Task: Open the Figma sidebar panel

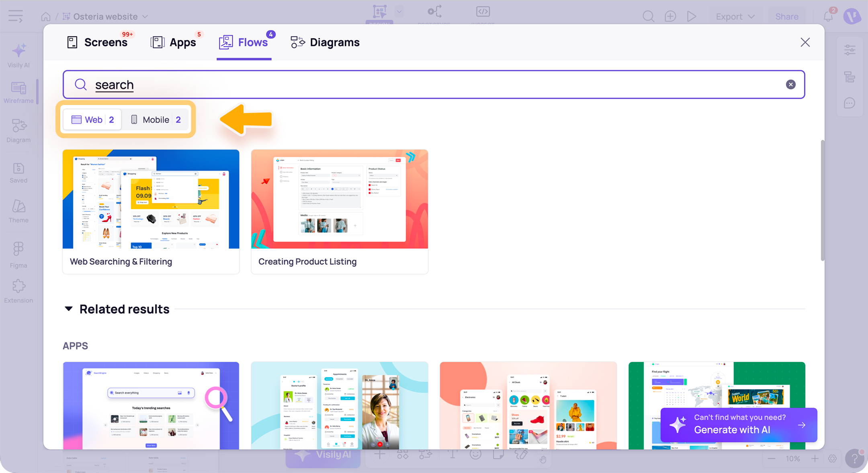Action: [x=18, y=255]
